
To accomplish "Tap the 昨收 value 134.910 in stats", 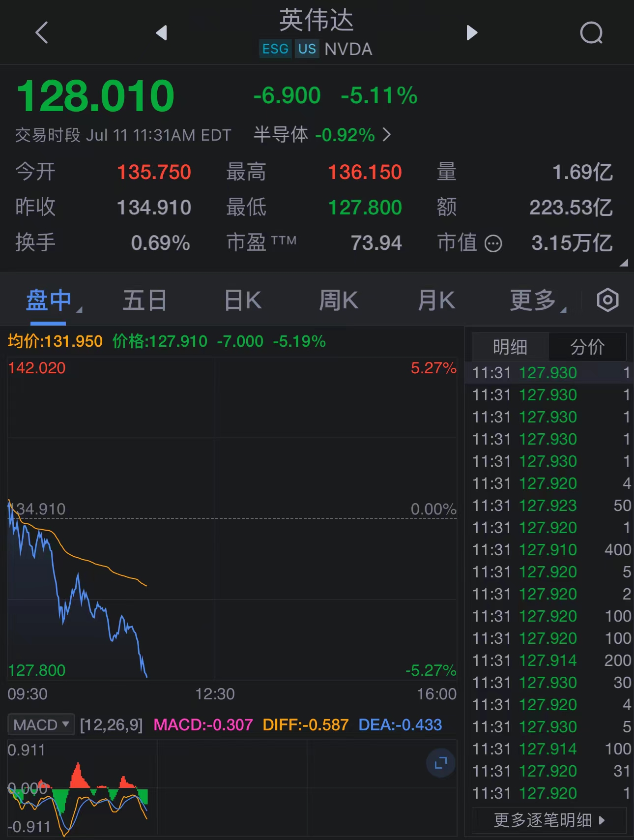I will (x=154, y=208).
